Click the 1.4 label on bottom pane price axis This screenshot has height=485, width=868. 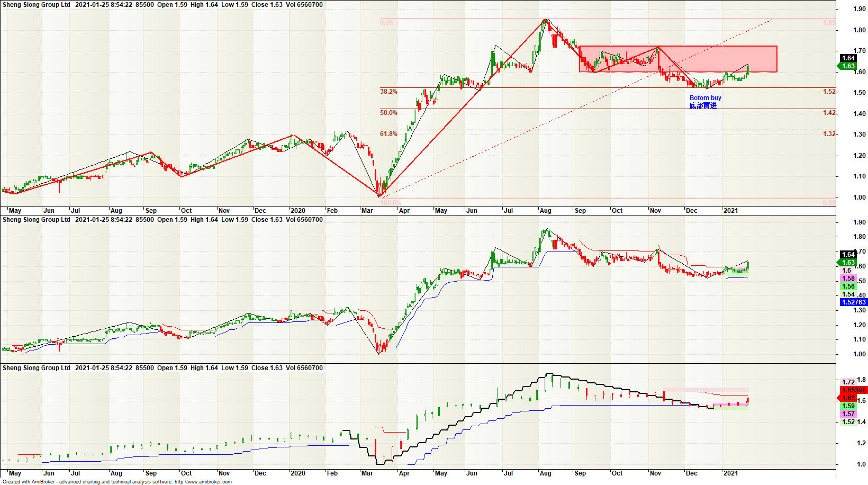point(862,422)
